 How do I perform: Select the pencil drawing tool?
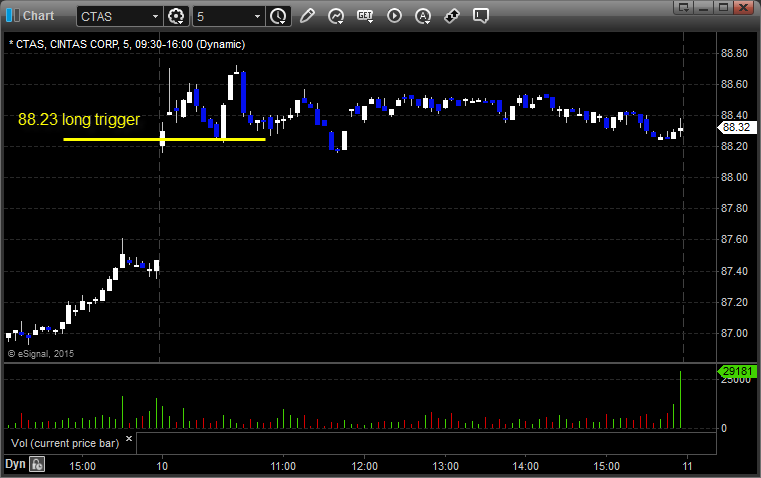pyautogui.click(x=307, y=16)
